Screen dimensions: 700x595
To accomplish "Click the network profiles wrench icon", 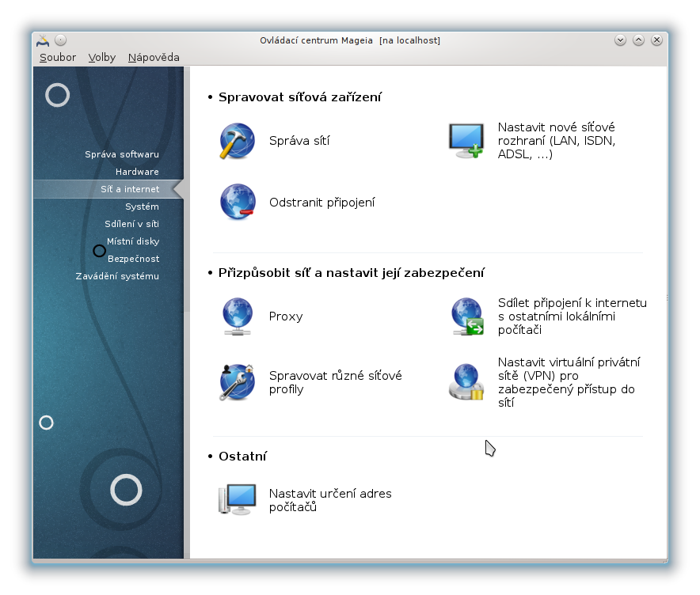I will pos(237,382).
